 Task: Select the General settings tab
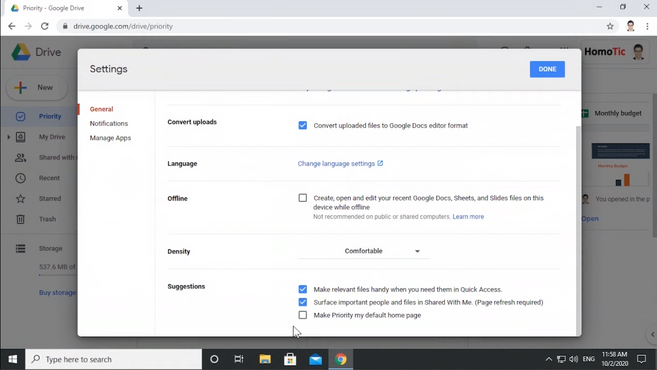tap(101, 109)
